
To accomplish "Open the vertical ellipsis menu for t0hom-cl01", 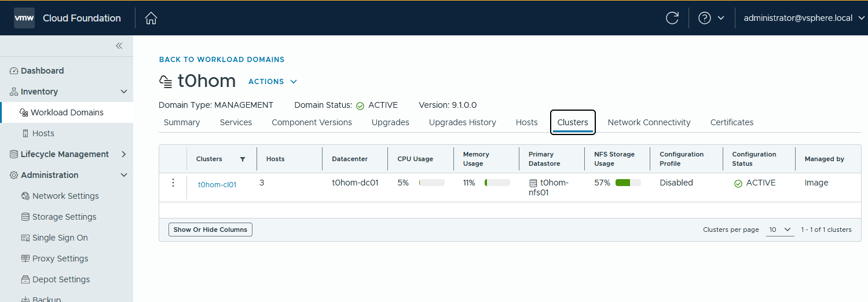I will tap(173, 183).
